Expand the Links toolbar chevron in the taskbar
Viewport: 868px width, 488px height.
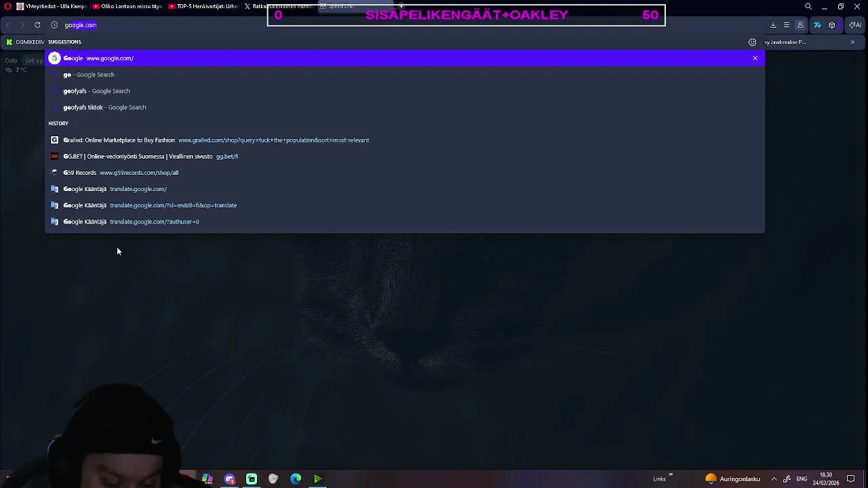(671, 475)
